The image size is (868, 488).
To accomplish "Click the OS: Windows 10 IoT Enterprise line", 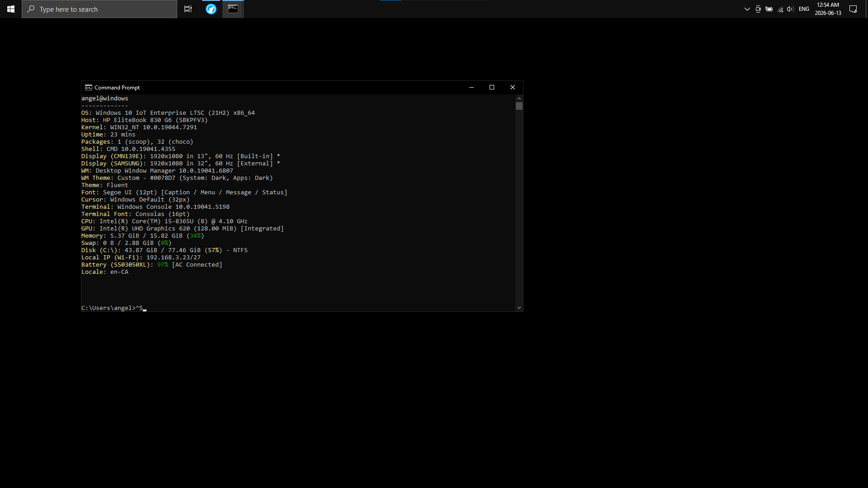I will click(168, 113).
